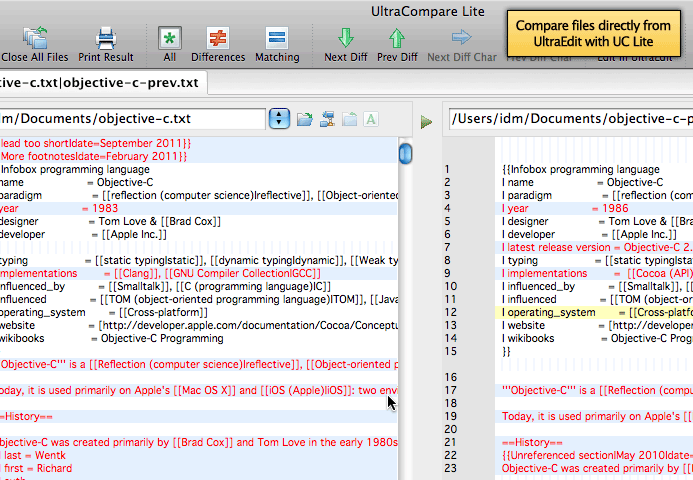Jump to Next Diff

(346, 38)
